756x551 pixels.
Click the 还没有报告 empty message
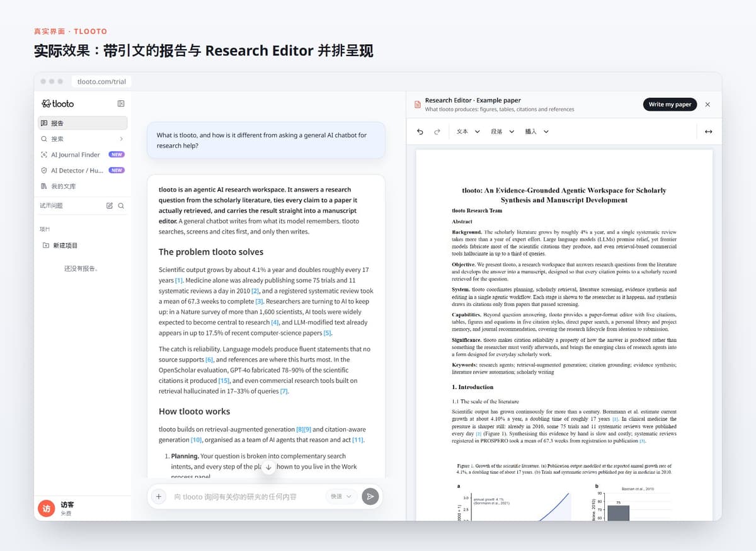click(x=81, y=268)
